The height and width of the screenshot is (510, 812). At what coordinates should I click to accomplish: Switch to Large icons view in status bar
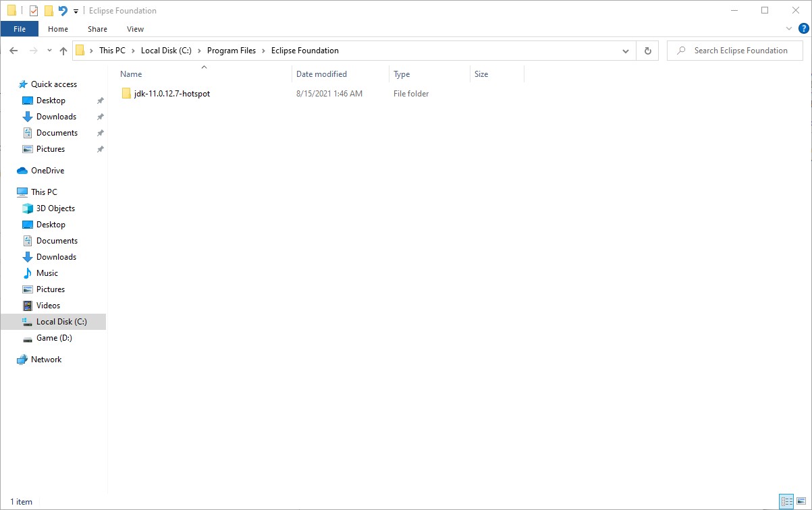[x=801, y=501]
